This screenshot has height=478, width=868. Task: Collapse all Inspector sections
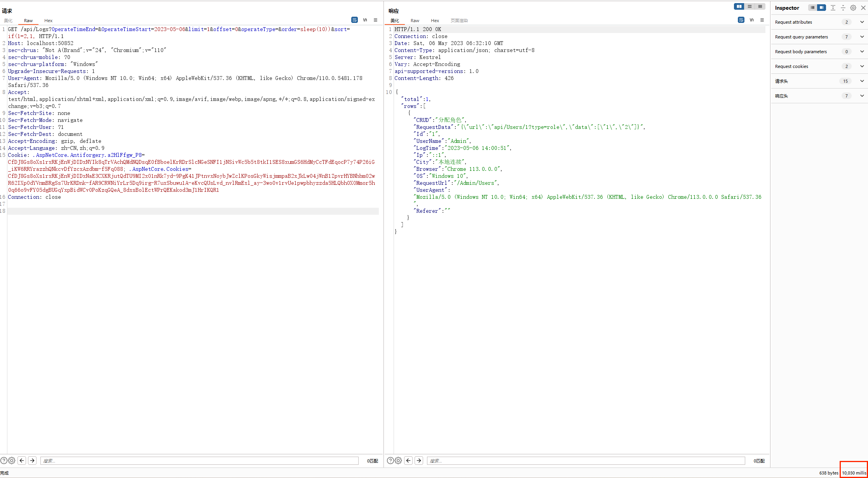pyautogui.click(x=843, y=7)
